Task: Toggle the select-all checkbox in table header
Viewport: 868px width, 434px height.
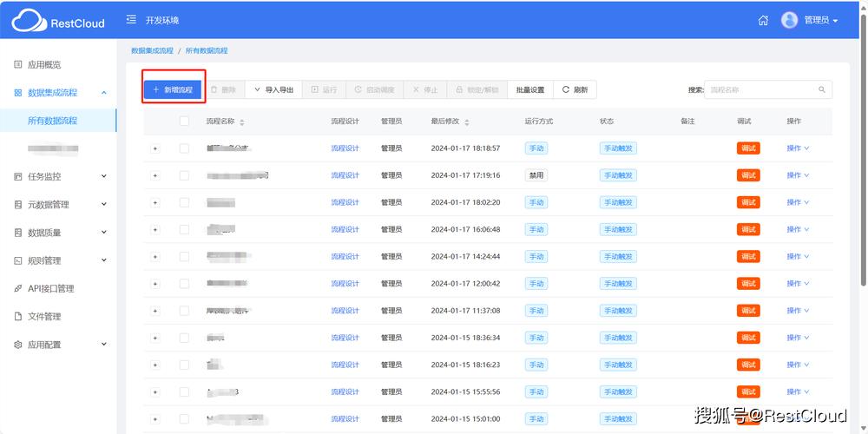Action: 184,122
